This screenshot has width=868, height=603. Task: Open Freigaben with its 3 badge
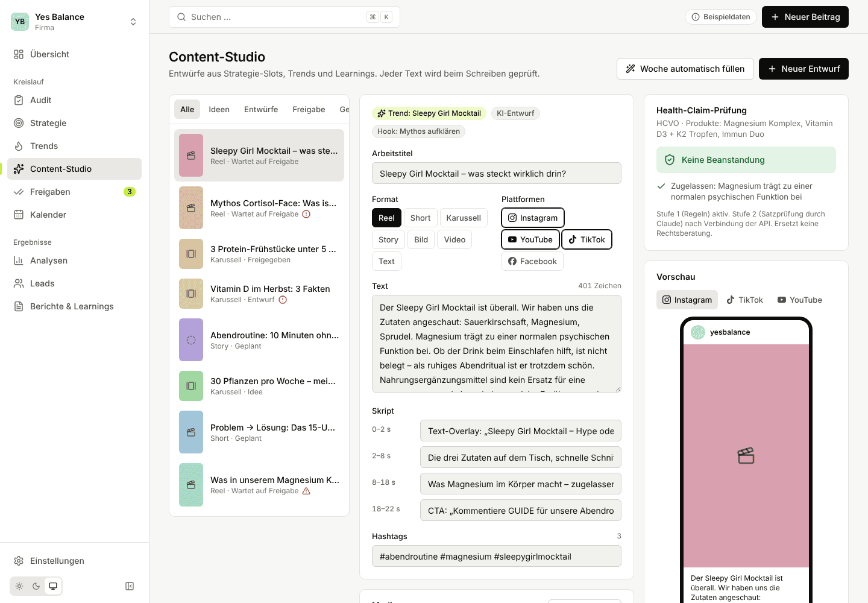(74, 192)
